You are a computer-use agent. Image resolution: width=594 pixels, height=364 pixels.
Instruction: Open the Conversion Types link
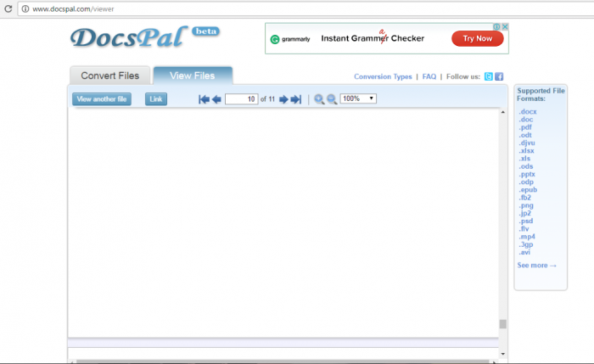(x=383, y=76)
